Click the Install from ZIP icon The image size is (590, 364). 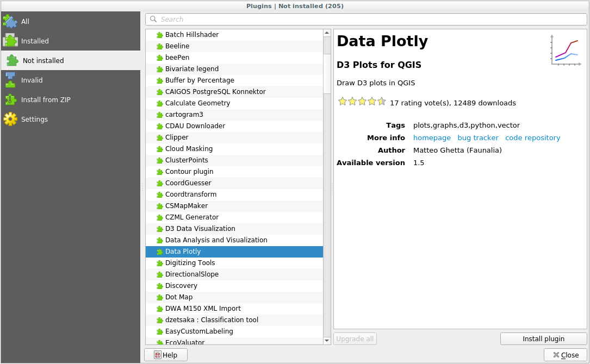[10, 99]
